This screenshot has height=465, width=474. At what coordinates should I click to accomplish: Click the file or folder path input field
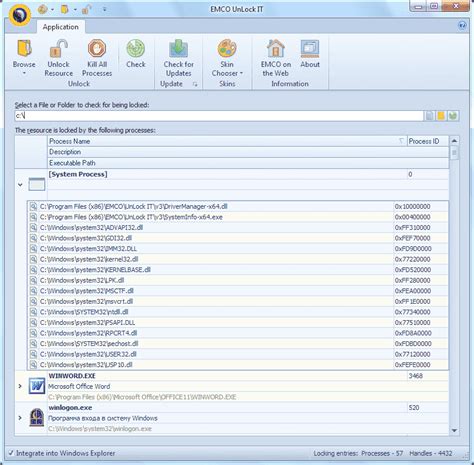219,116
